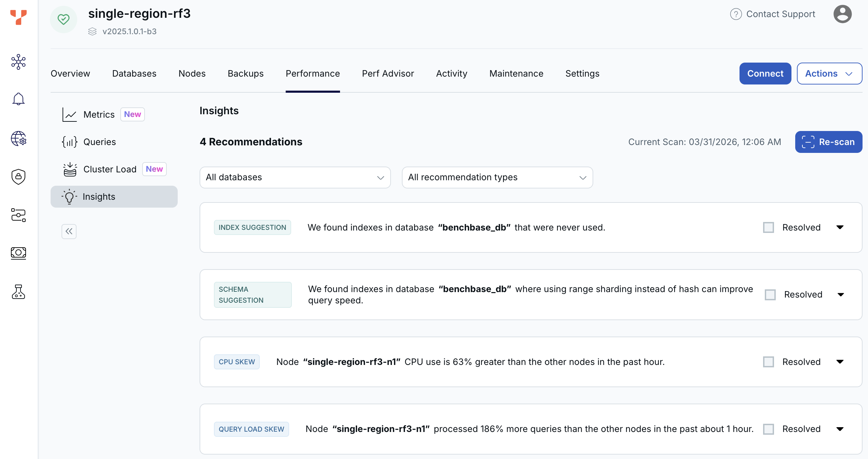
Task: Tick Resolved checkbox for Query Load Skew
Action: (x=768, y=429)
